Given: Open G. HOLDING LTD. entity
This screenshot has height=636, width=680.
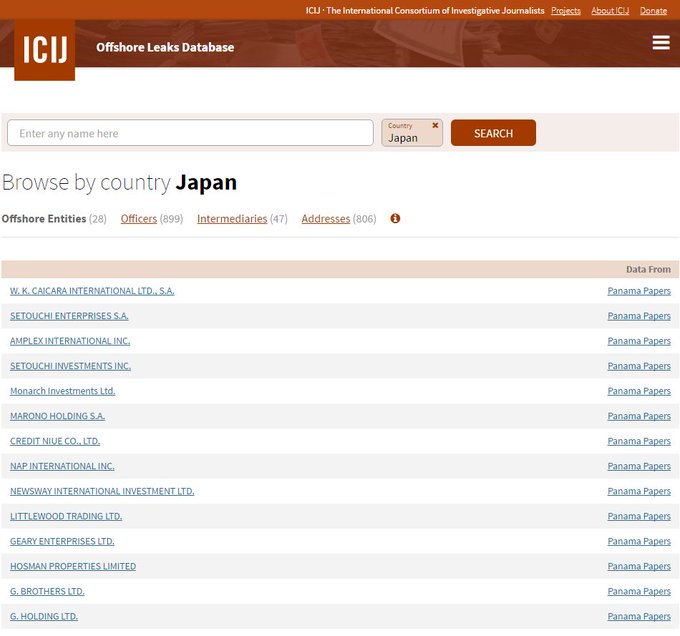Looking at the screenshot, I should coord(44,616).
